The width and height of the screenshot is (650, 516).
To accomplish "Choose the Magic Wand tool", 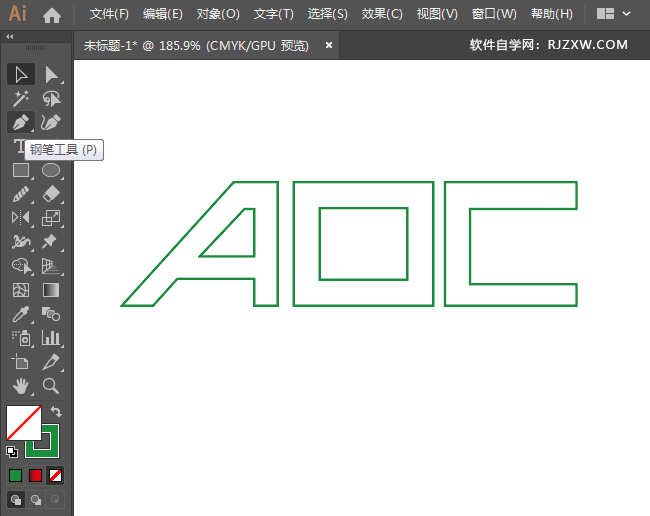I will (x=21, y=99).
